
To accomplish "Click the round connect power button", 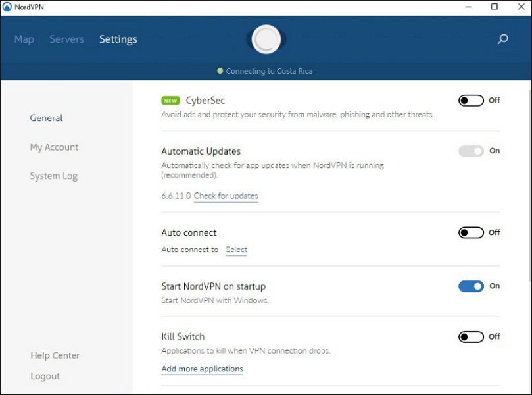I will click(266, 39).
